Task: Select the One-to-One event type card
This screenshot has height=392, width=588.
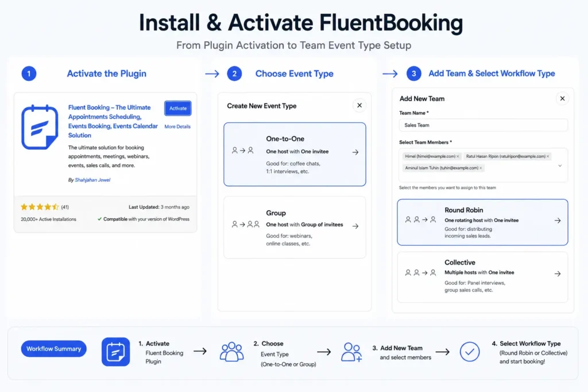Action: 295,154
